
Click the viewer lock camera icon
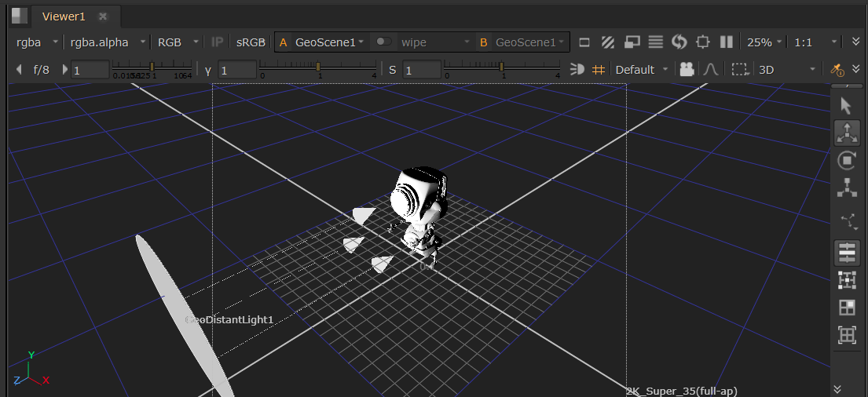(687, 70)
